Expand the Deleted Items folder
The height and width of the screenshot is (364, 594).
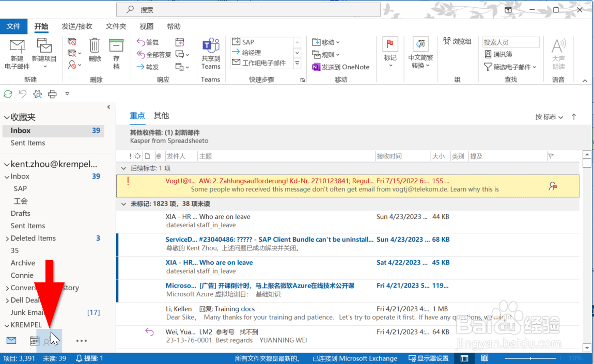(x=7, y=239)
